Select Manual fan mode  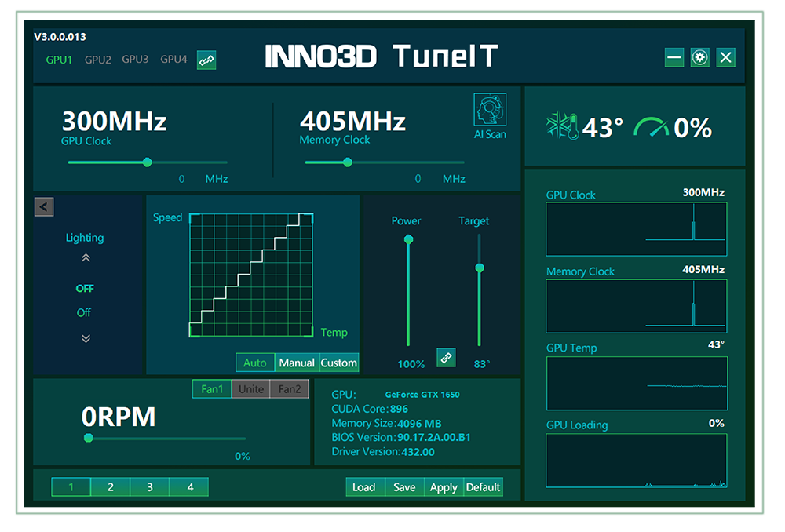pyautogui.click(x=297, y=363)
